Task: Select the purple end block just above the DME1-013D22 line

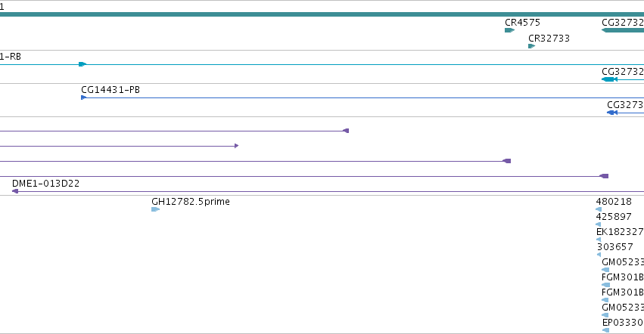Action: [x=604, y=176]
